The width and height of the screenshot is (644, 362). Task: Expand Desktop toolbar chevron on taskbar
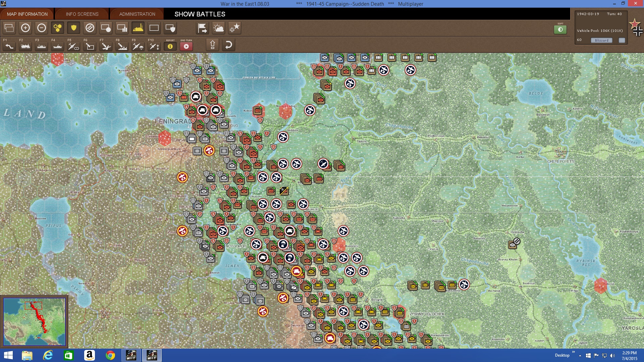[x=574, y=352]
